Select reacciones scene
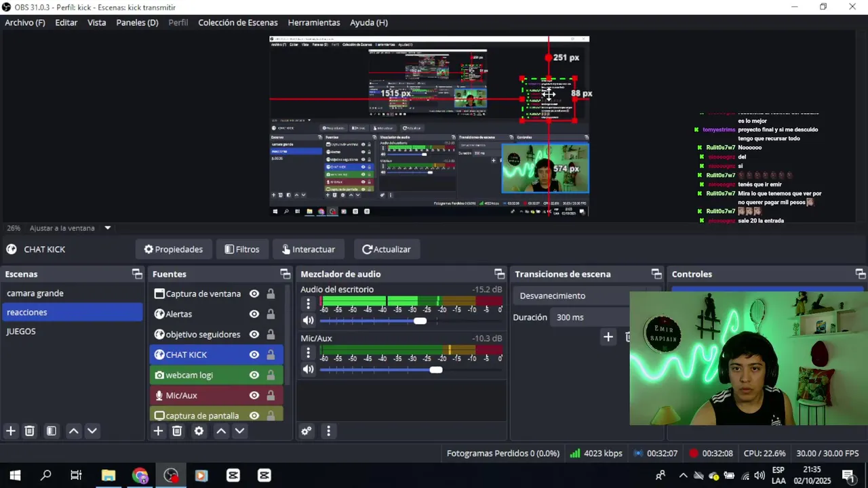This screenshot has height=488, width=868. pyautogui.click(x=73, y=312)
